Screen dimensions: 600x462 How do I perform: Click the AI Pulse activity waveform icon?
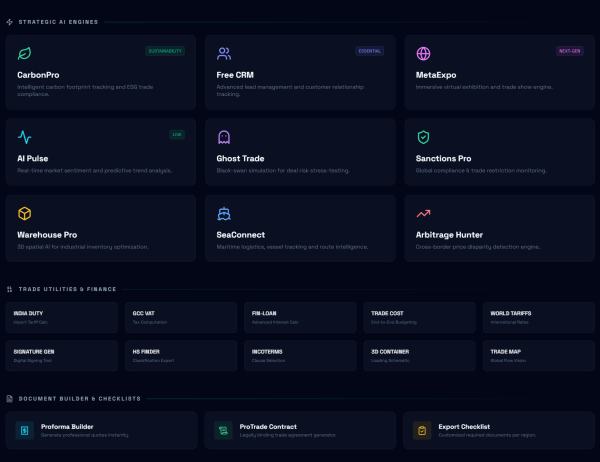[24, 137]
